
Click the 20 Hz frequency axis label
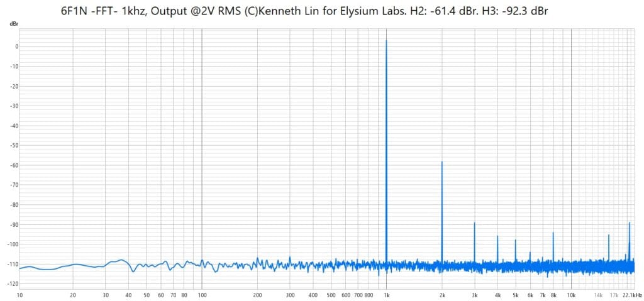[x=73, y=295]
